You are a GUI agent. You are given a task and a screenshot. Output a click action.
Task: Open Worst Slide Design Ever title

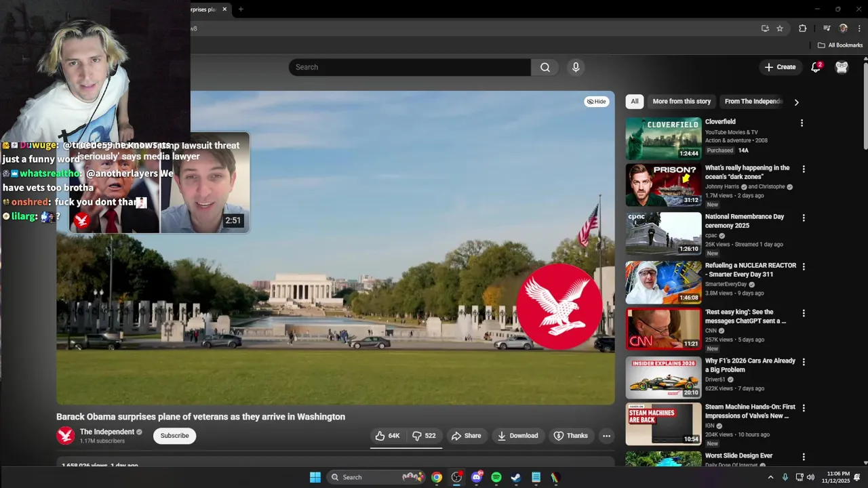coord(738,456)
